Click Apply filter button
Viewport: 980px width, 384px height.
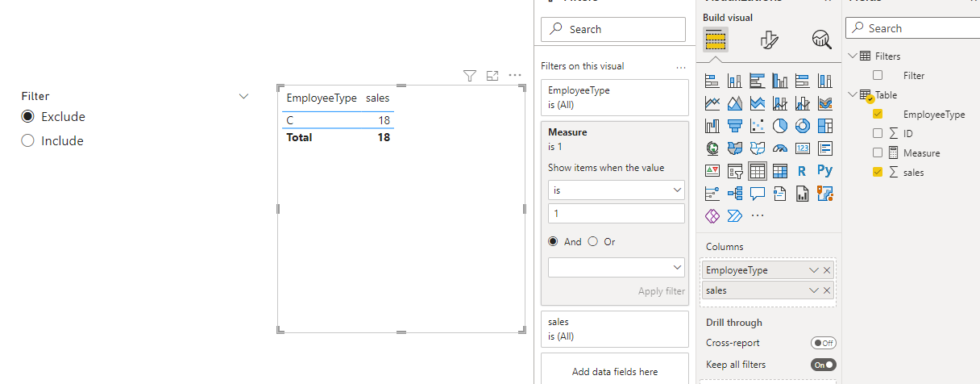661,291
